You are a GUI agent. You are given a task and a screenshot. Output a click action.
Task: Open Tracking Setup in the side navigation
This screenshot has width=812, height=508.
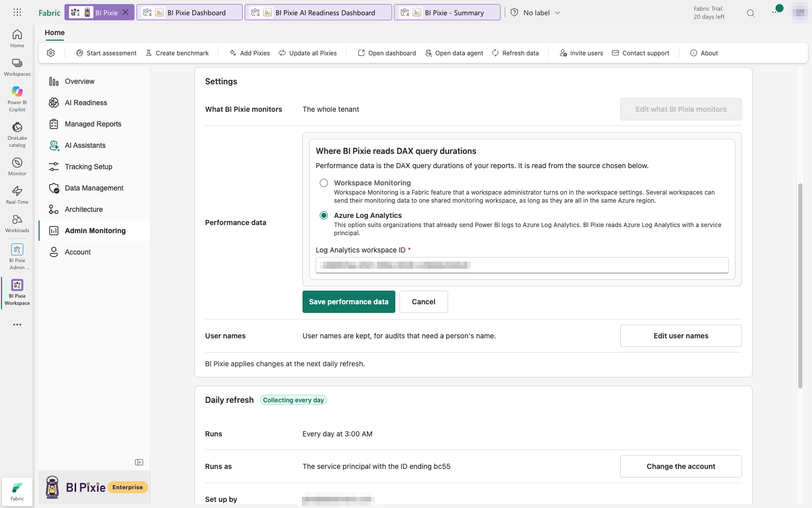coord(94,167)
